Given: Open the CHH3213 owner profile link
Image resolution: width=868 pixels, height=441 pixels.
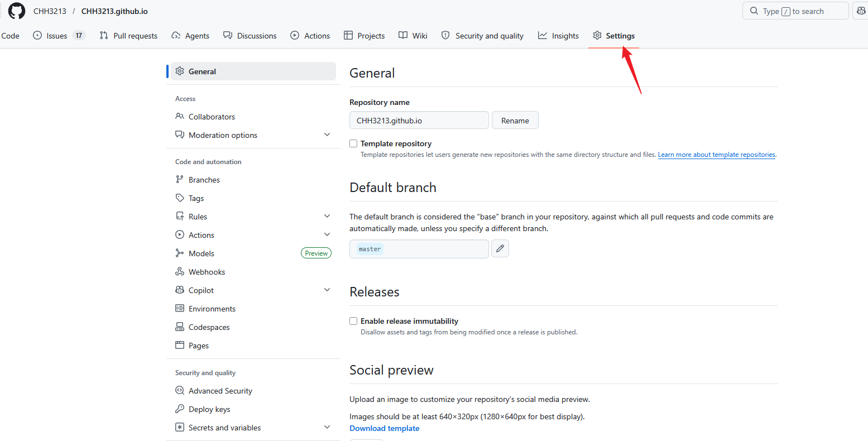Looking at the screenshot, I should [50, 11].
